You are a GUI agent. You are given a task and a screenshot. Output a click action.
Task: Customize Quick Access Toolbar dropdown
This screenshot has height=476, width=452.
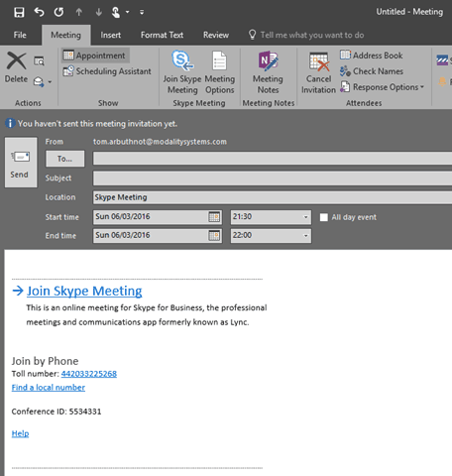[142, 12]
